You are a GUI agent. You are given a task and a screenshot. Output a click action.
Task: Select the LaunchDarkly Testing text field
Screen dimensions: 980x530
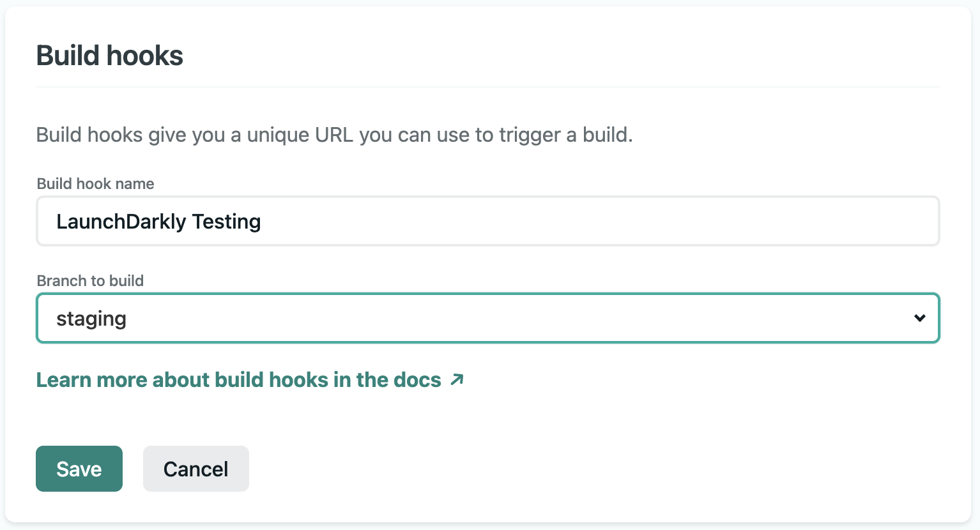(488, 221)
